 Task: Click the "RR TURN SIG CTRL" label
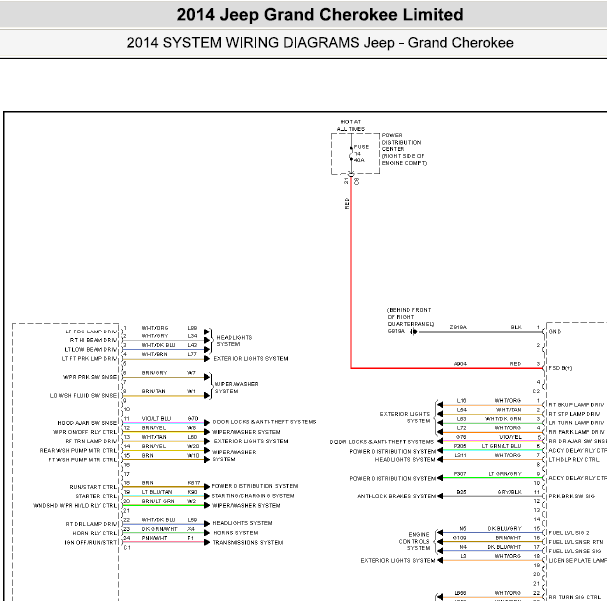574,597
